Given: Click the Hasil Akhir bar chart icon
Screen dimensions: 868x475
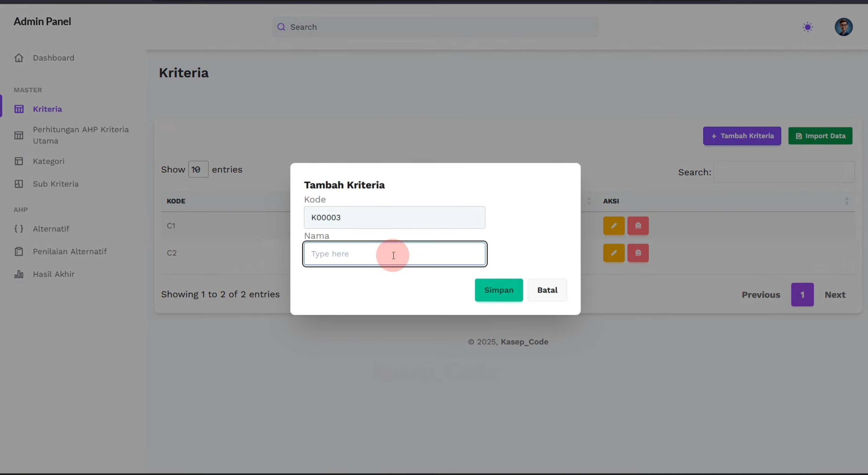Looking at the screenshot, I should 19,274.
